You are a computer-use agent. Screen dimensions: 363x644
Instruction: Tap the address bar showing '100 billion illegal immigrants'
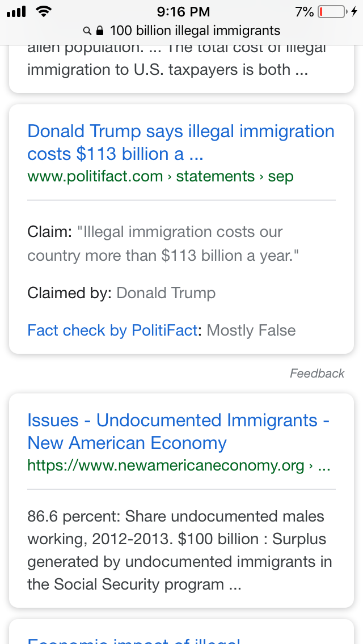click(x=181, y=31)
